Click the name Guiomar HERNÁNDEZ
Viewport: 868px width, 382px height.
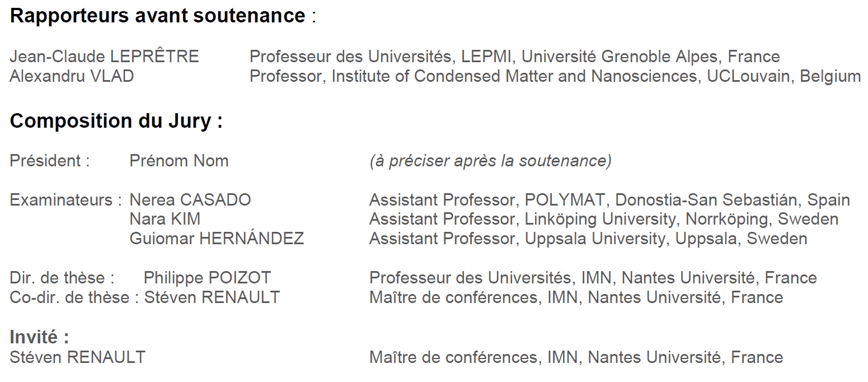[x=217, y=239]
